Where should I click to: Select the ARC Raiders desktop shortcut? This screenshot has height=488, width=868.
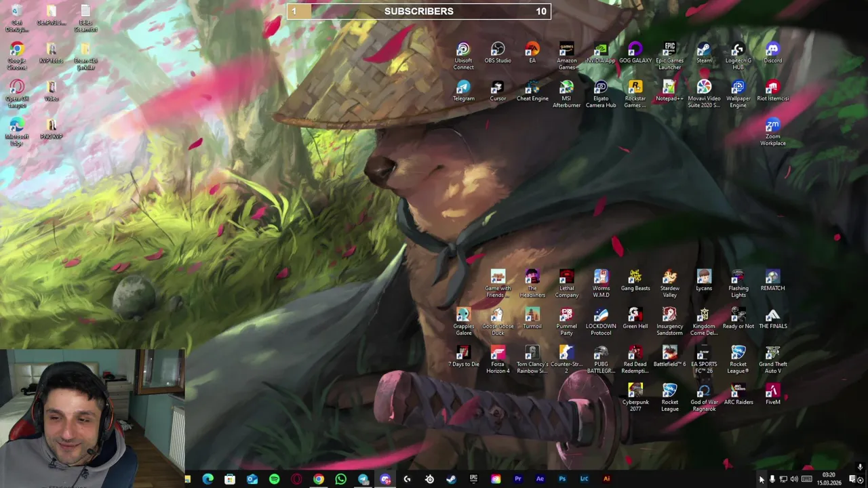(x=738, y=394)
